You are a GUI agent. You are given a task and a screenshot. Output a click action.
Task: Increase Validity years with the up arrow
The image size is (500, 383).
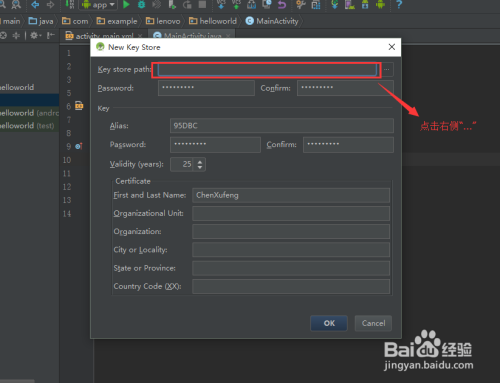pos(200,162)
